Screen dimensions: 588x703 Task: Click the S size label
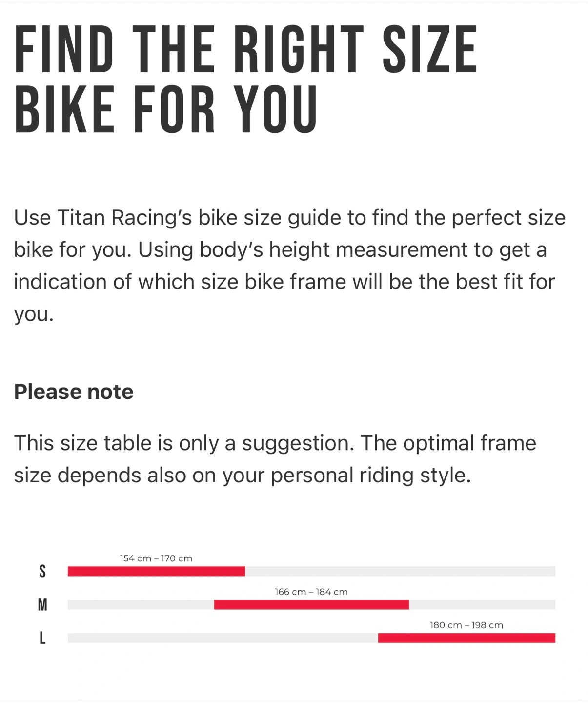(x=42, y=571)
